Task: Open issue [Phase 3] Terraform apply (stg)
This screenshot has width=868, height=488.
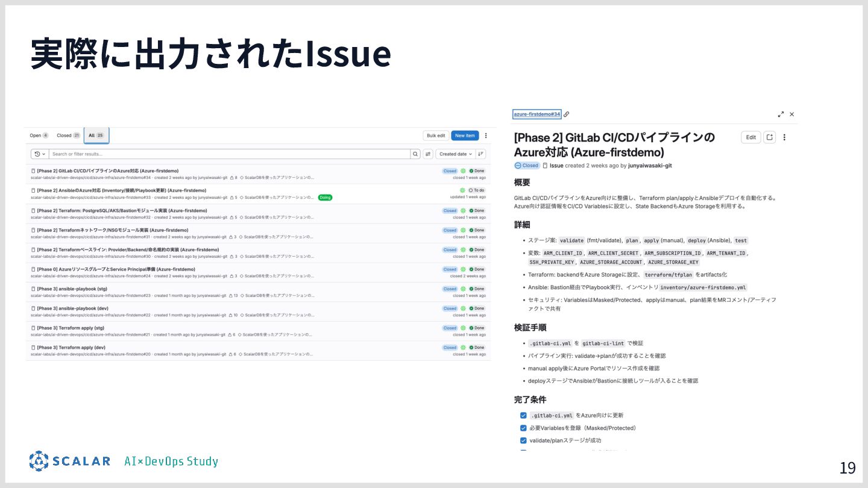Action: pos(71,328)
